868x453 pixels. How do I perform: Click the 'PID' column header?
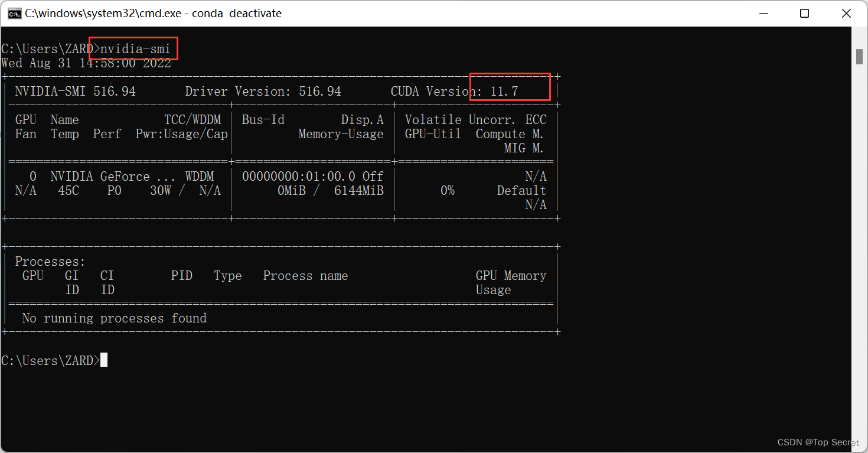click(182, 276)
